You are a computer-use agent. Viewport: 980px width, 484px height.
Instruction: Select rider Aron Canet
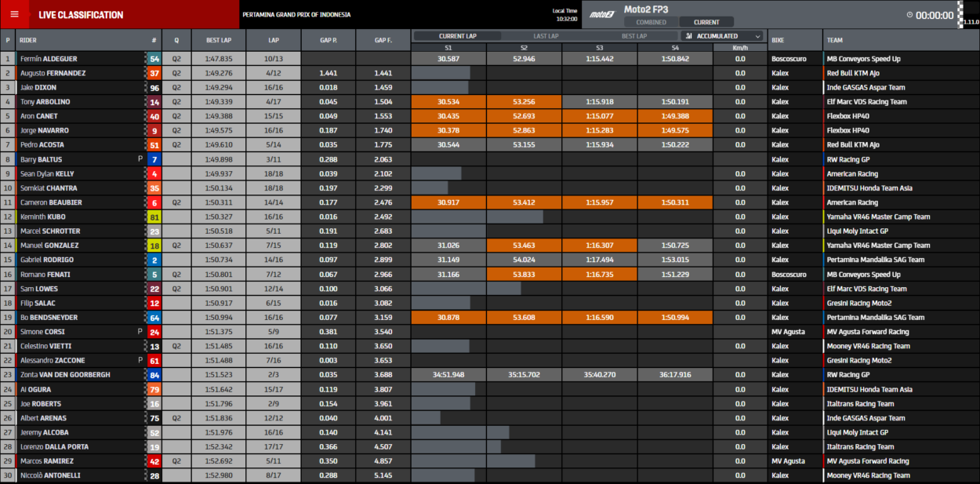pyautogui.click(x=39, y=116)
